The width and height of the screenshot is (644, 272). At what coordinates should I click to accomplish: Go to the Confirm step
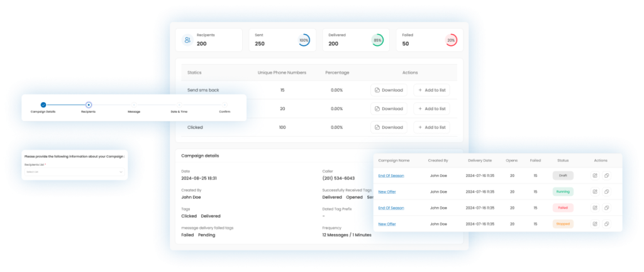[225, 105]
